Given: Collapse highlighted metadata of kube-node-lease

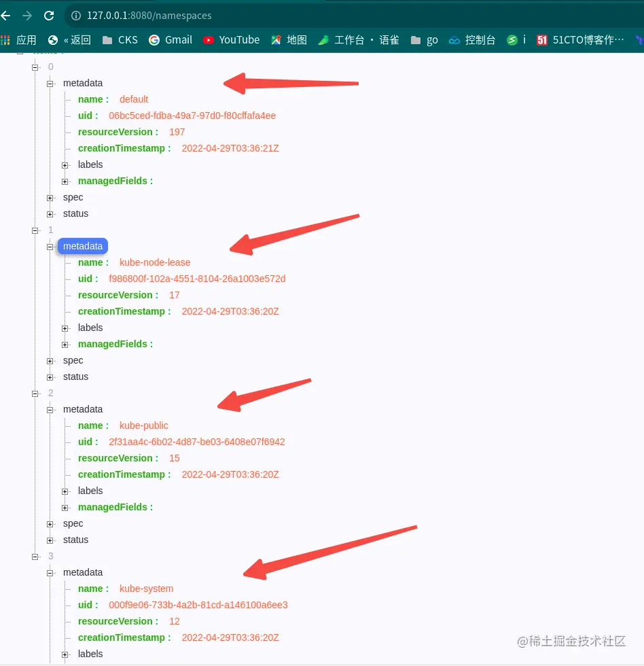Looking at the screenshot, I should (x=50, y=247).
